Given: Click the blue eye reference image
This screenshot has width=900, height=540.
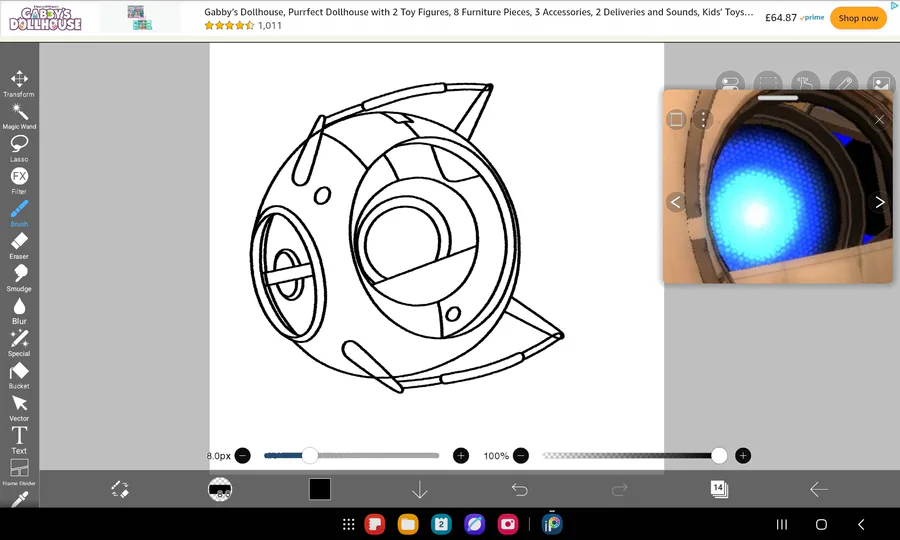Looking at the screenshot, I should click(778, 187).
